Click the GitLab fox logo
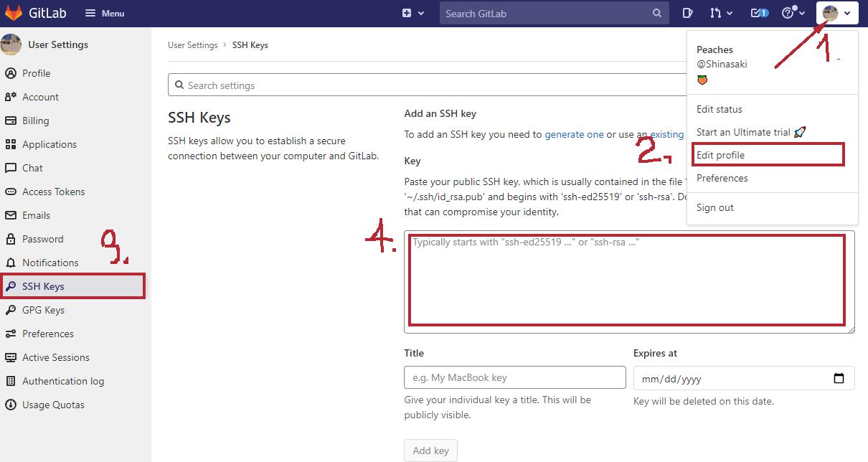The height and width of the screenshot is (462, 868). click(x=14, y=13)
